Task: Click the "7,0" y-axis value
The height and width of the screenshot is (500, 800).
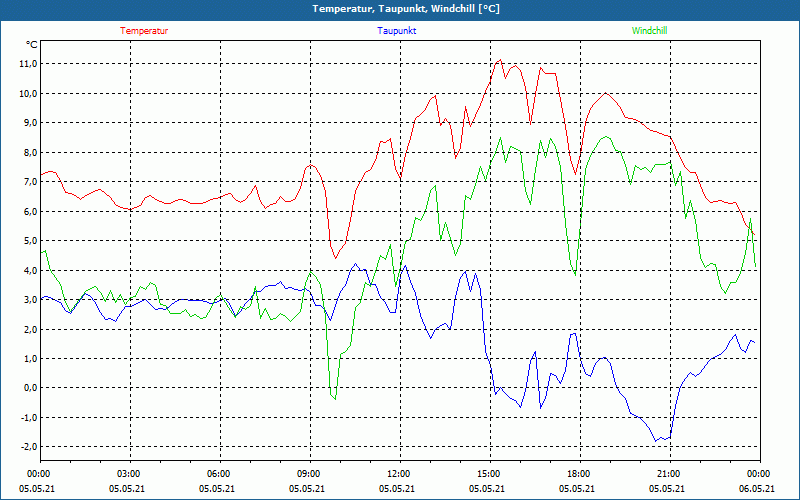Action: [30, 182]
